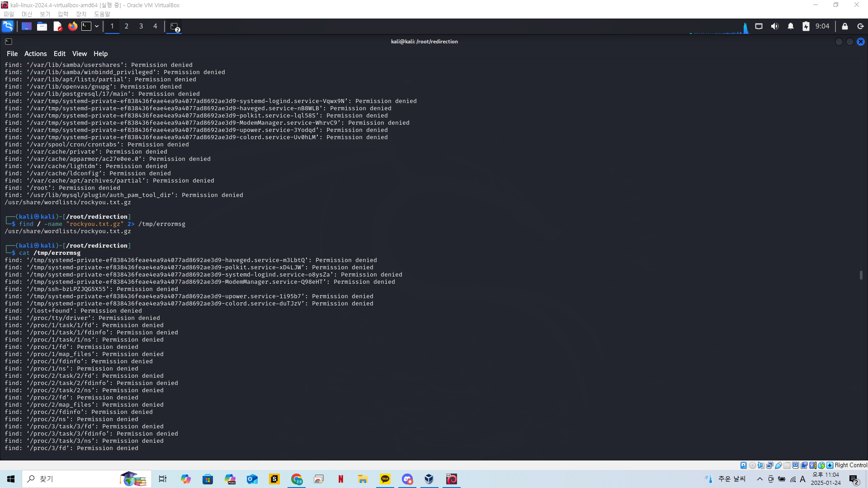Open the View menu in terminal
This screenshot has width=868, height=488.
(79, 54)
